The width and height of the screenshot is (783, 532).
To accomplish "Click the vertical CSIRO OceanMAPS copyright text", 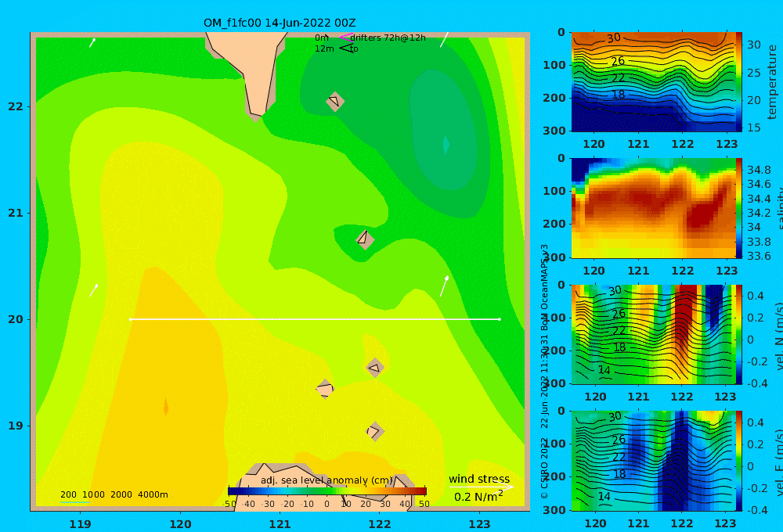I will [544, 372].
